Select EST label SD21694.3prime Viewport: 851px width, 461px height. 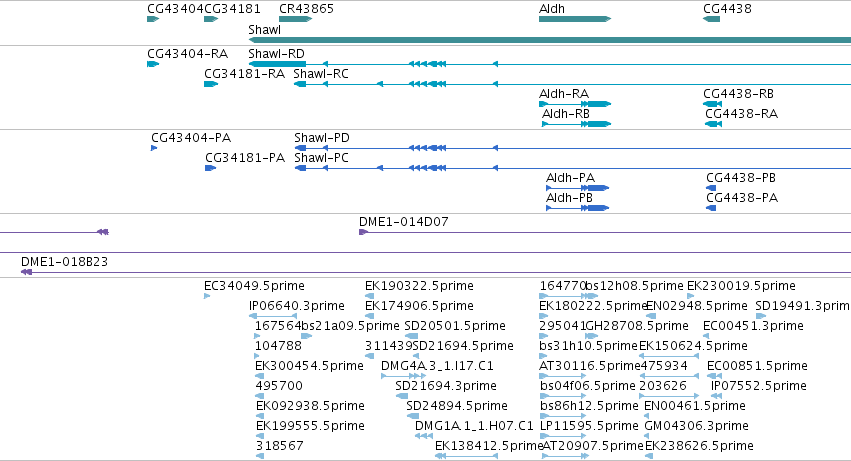(446, 387)
